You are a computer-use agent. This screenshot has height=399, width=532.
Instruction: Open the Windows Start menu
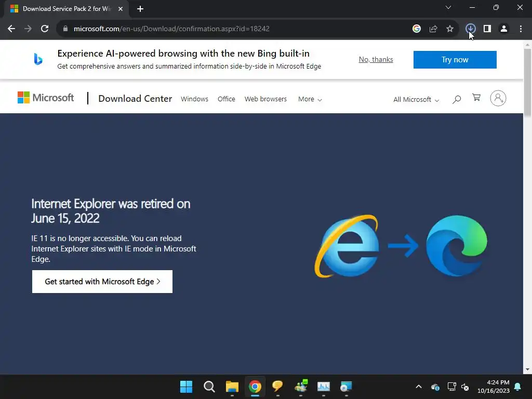(x=186, y=387)
